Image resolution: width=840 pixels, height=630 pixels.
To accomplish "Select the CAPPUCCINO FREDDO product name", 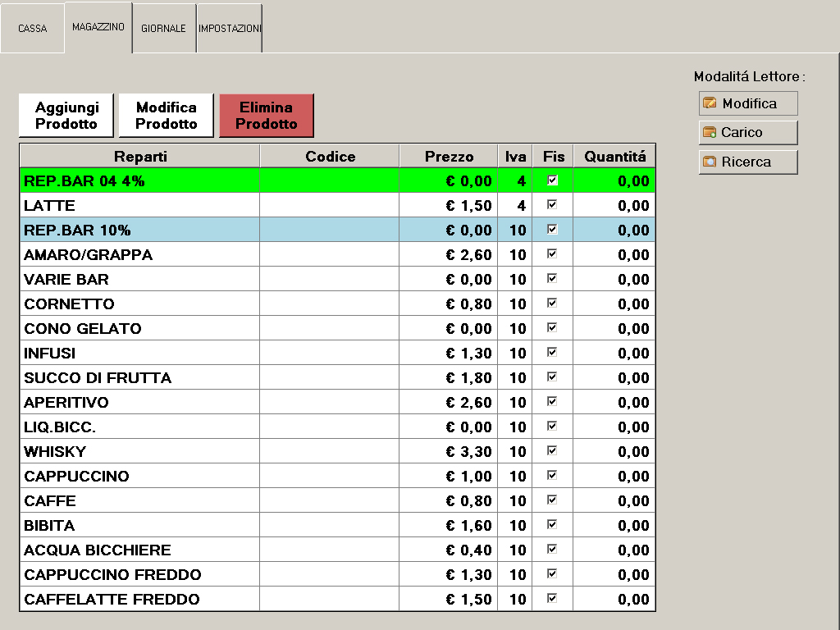I will [112, 575].
